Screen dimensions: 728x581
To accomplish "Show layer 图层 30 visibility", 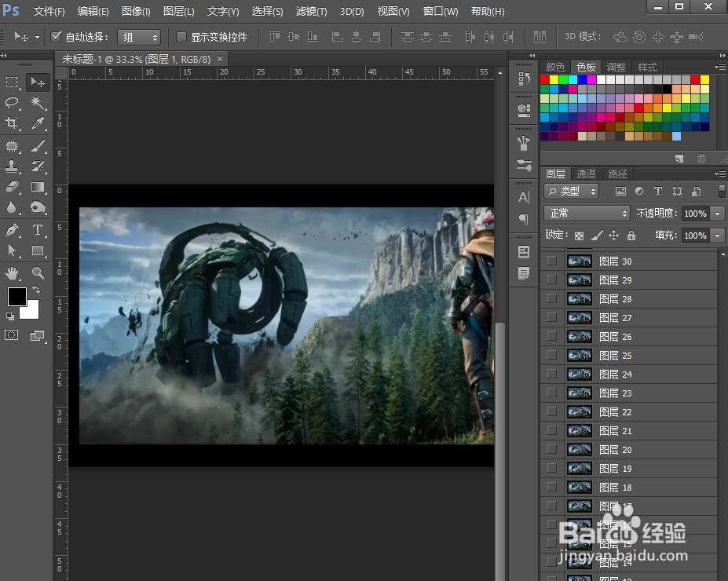I will coord(551,261).
